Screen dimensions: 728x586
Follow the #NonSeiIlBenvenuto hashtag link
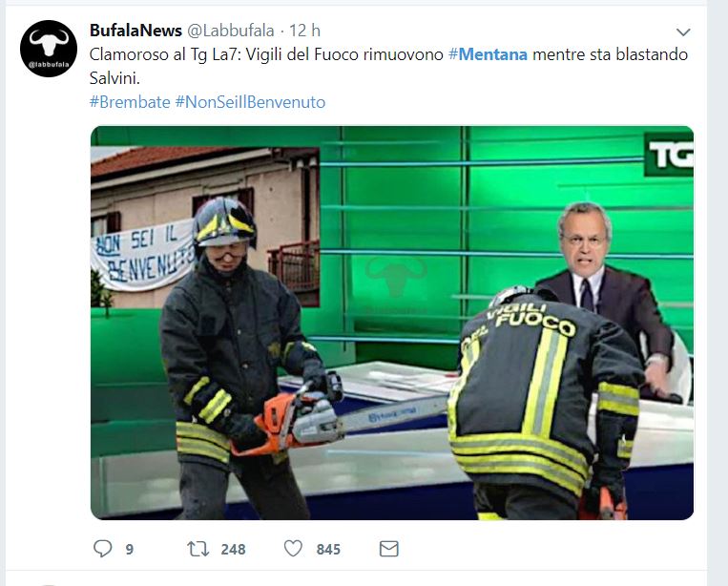250,102
